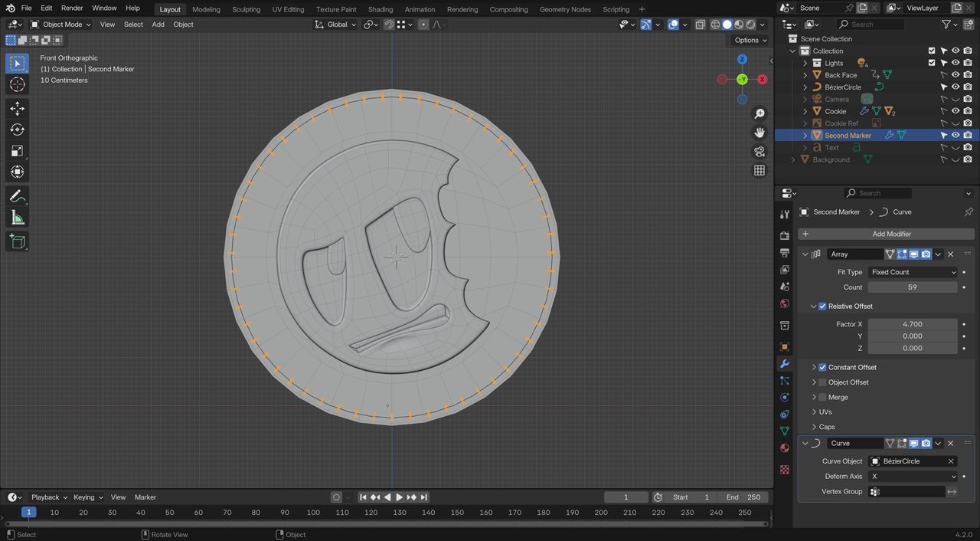Enable the Object Offset checkbox
This screenshot has height=541, width=980.
tap(823, 382)
